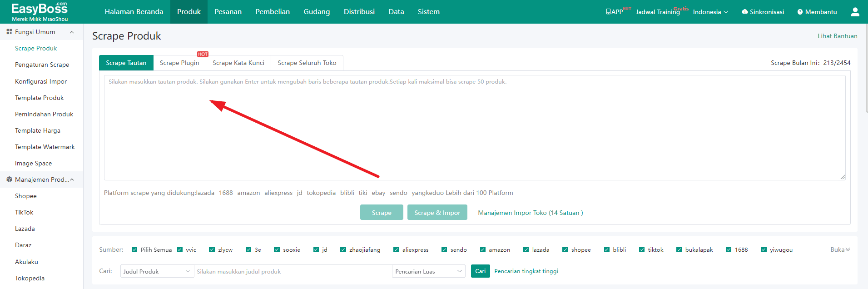Screen dimensions: 868x289
Task: Open Pencarian tingkat tinggi advanced search
Action: (x=526, y=271)
